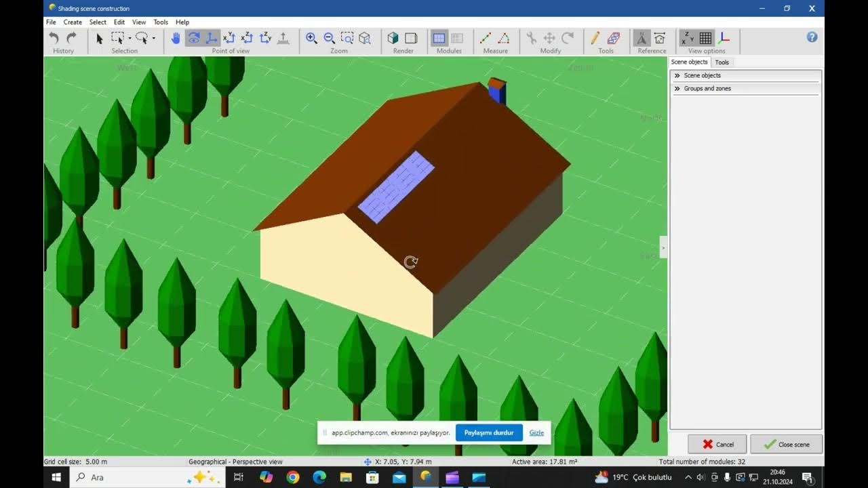Click the Gizle link
This screenshot has width=868, height=488.
pos(536,432)
